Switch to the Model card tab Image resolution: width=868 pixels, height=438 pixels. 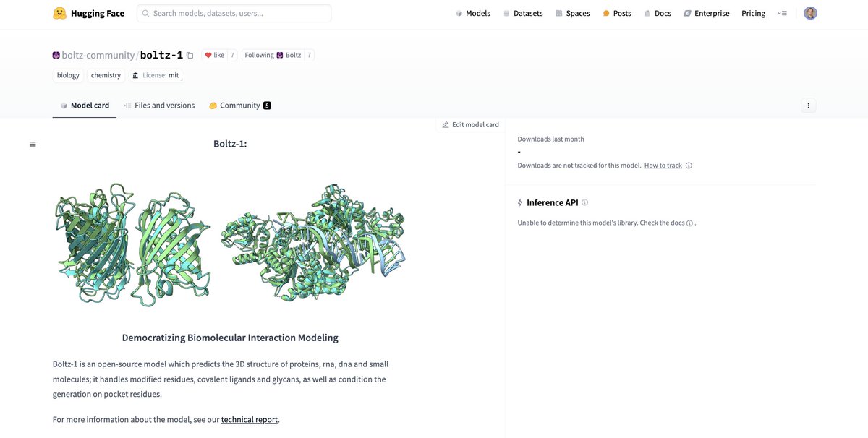tap(85, 106)
